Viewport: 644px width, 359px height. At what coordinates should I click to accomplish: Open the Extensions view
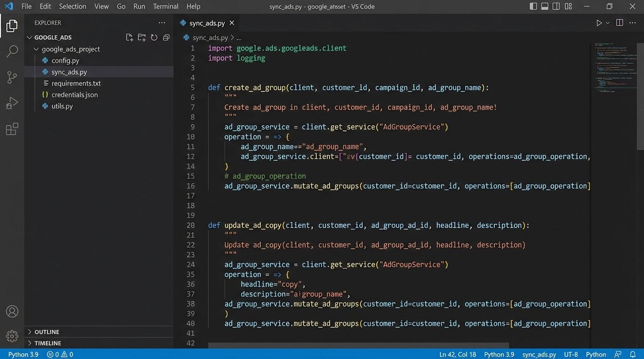pos(12,129)
